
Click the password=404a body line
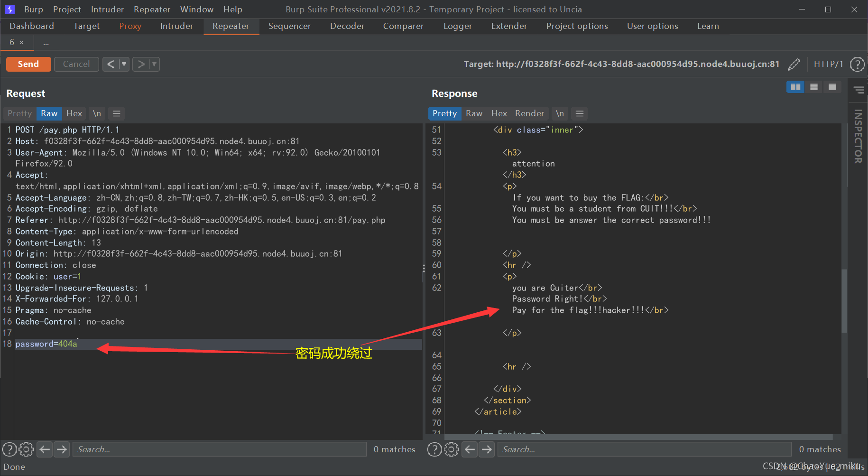click(x=218, y=344)
